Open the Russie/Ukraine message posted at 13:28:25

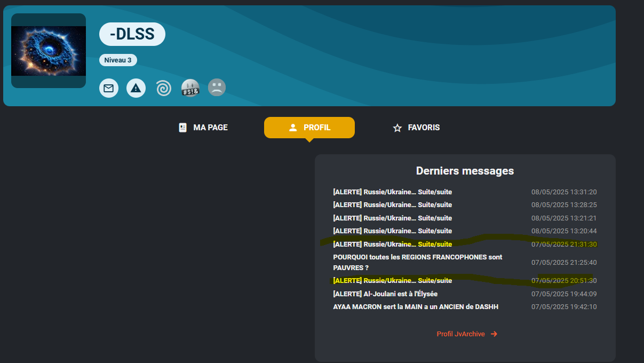click(x=392, y=205)
